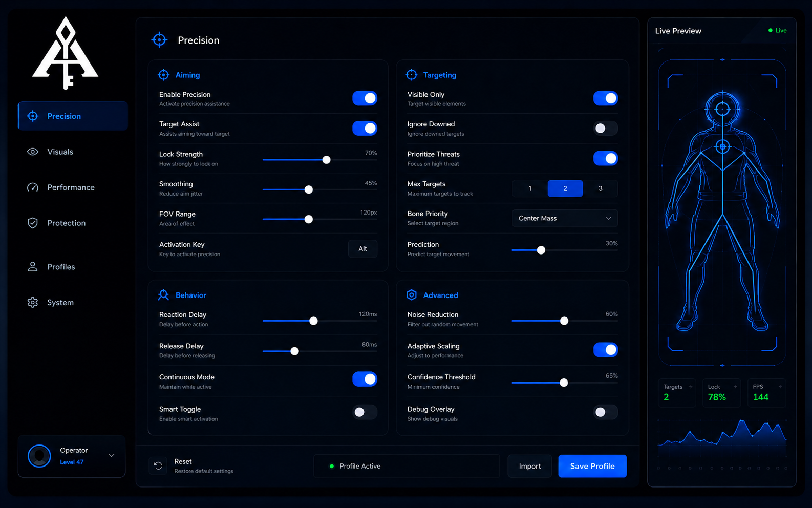
Task: Click the System gear icon
Action: [33, 303]
